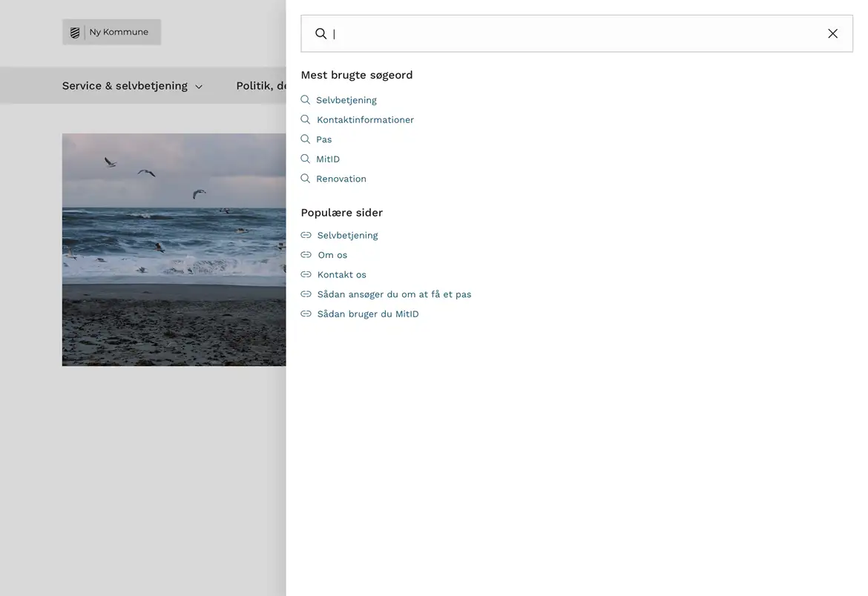868x596 pixels.
Task: Select the Kontaktinformationer search term
Action: tap(365, 120)
